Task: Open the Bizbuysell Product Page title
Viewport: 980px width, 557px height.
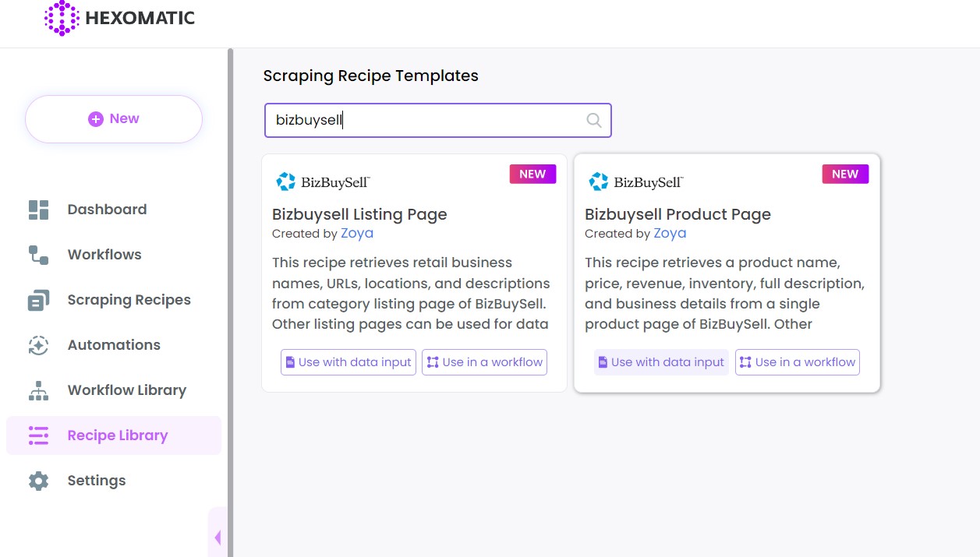Action: [x=678, y=214]
